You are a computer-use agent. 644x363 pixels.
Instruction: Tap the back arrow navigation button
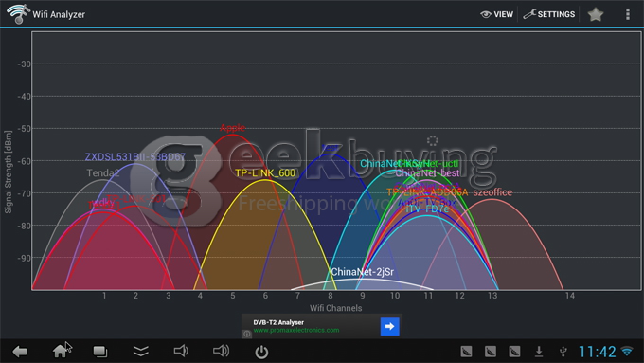[x=19, y=352]
